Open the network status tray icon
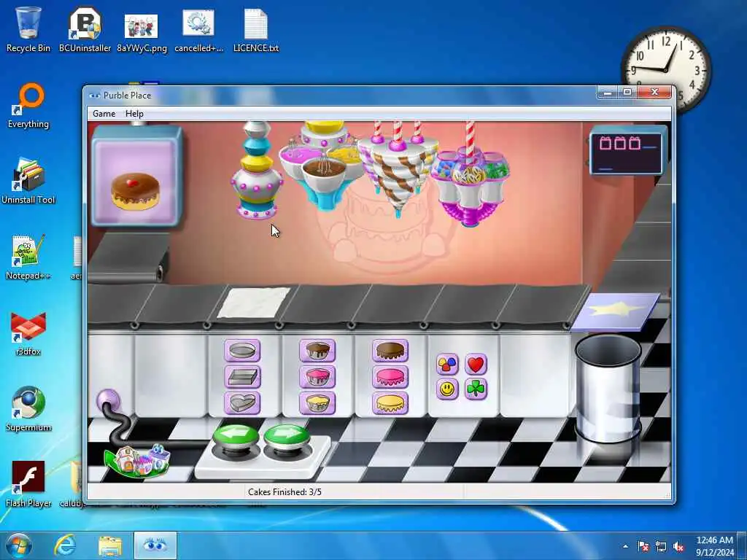 pos(661,546)
